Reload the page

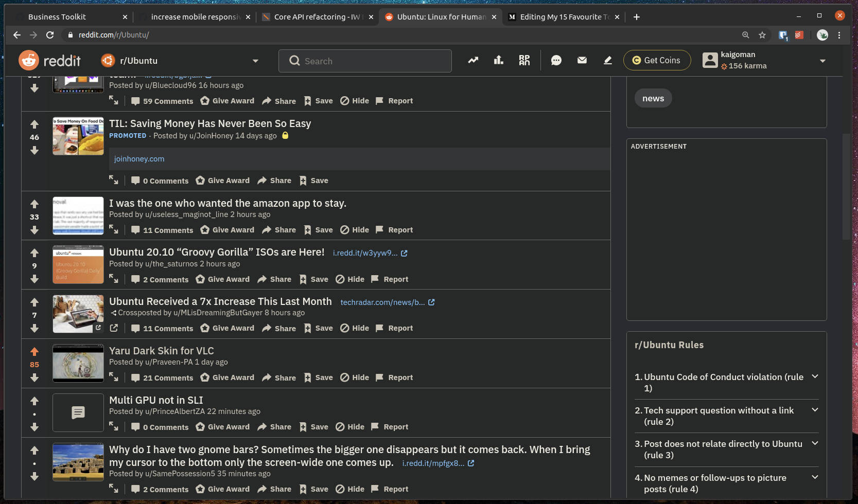[x=50, y=35]
